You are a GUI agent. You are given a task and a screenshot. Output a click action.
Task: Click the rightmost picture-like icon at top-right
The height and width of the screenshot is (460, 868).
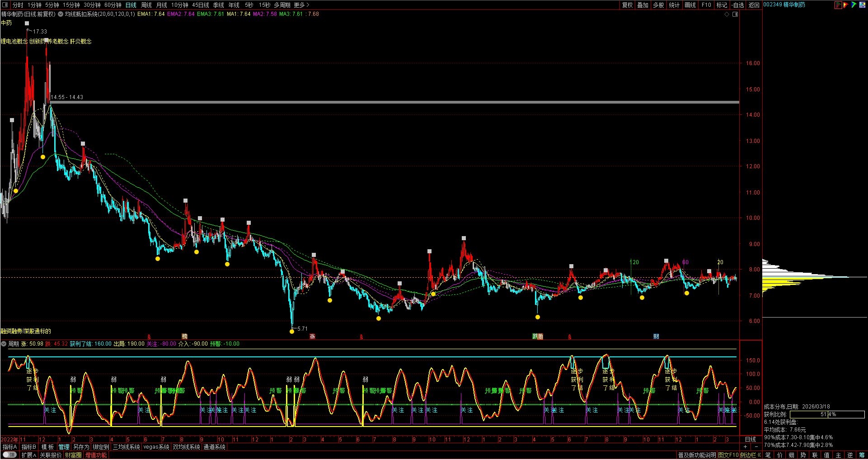(862, 5)
